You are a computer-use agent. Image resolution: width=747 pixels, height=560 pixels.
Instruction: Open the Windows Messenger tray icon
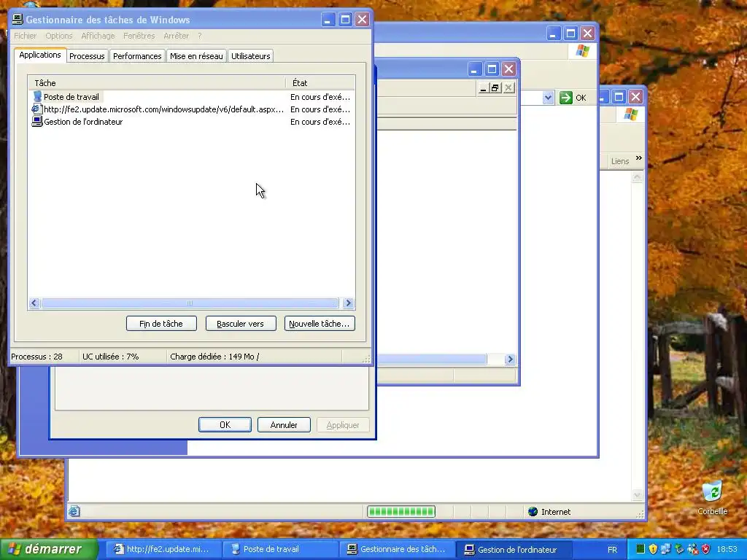[693, 549]
